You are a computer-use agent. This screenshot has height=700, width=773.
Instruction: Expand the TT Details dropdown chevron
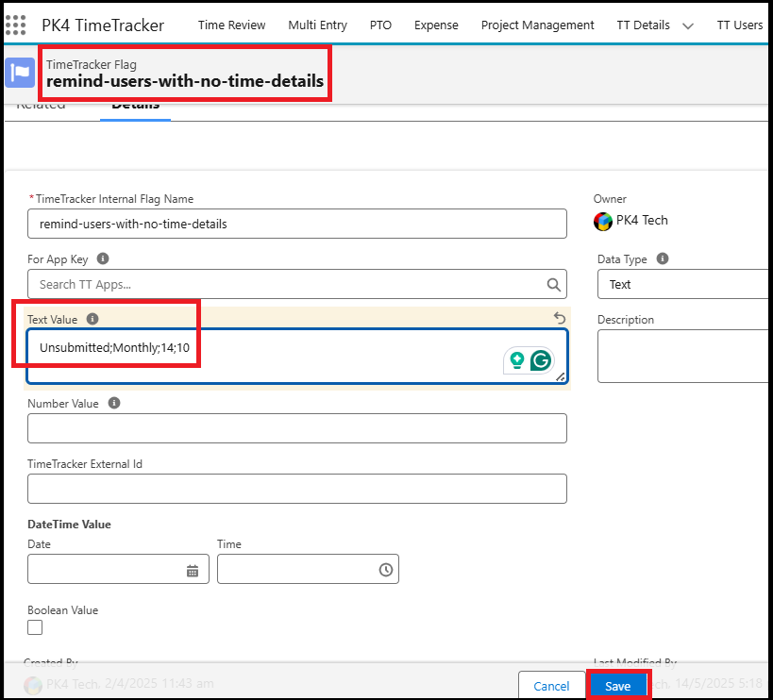(688, 26)
